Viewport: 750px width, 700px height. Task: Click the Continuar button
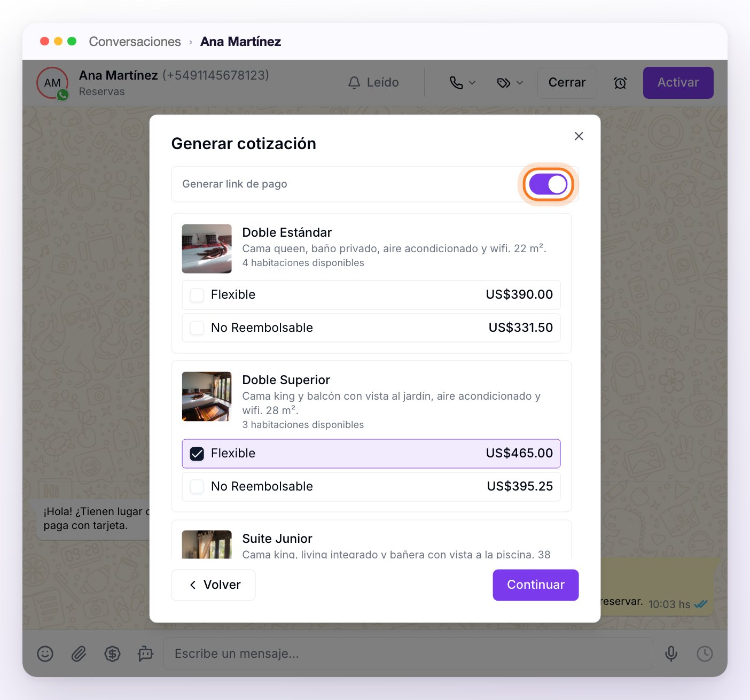(535, 585)
